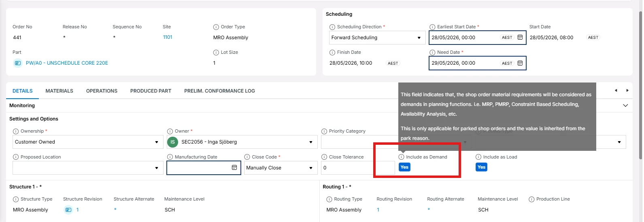
Task: Open part link PW/A0 - UNSCHEDULE CORE 220E
Action: click(67, 63)
